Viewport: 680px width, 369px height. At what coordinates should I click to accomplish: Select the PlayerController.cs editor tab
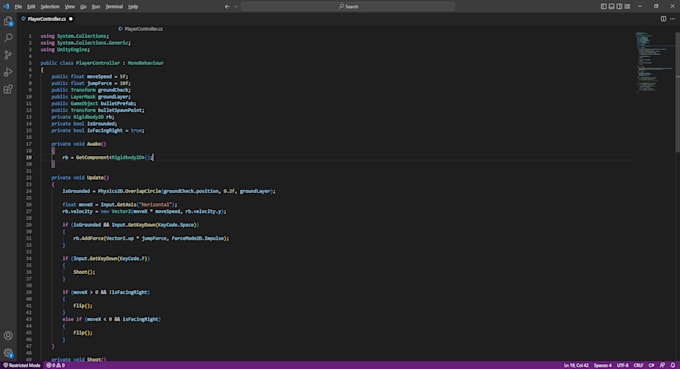coord(47,19)
